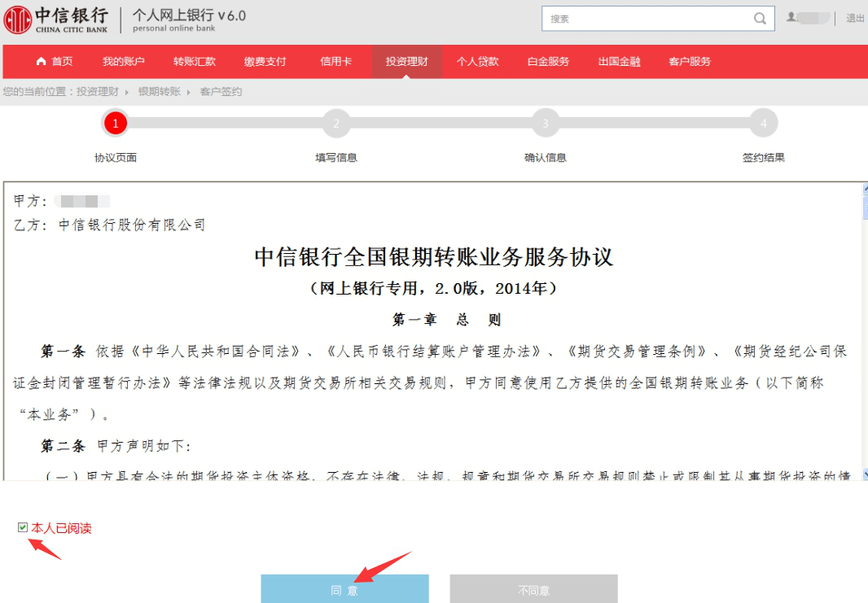Check the 本人已阅读 checkbox
Screen dimensions: 868x603
tap(23, 527)
